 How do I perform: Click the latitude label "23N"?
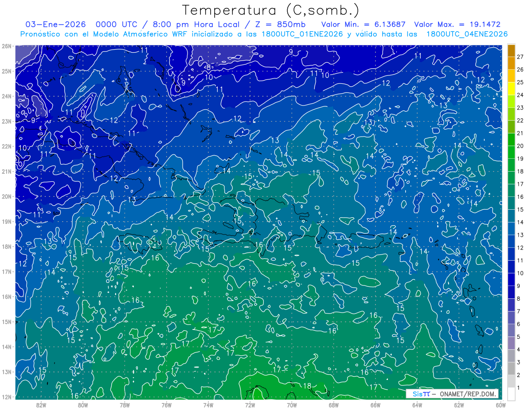coord(6,121)
